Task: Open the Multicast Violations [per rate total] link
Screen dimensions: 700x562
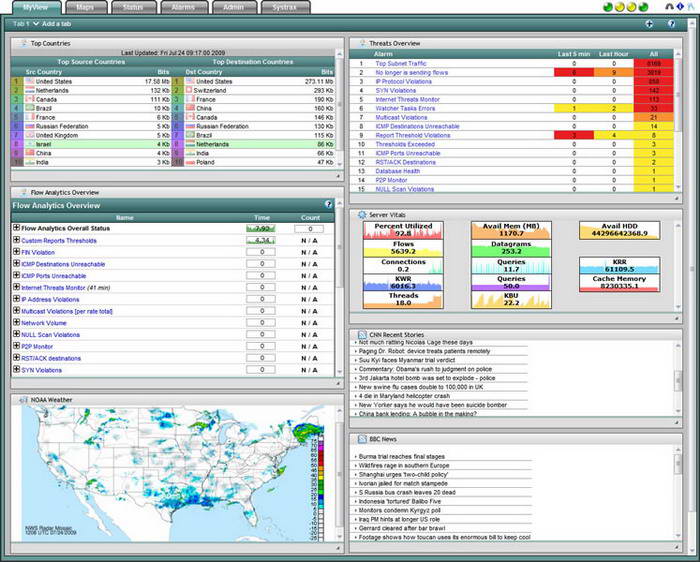Action: coord(67,311)
